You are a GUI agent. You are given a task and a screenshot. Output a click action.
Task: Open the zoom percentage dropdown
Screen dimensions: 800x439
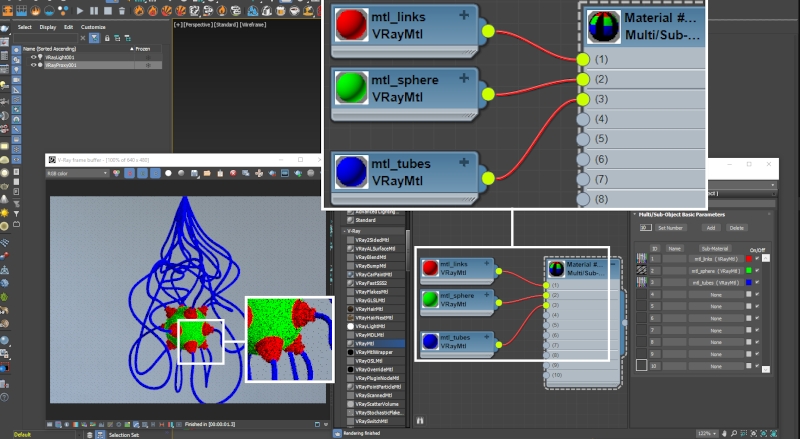pos(708,432)
